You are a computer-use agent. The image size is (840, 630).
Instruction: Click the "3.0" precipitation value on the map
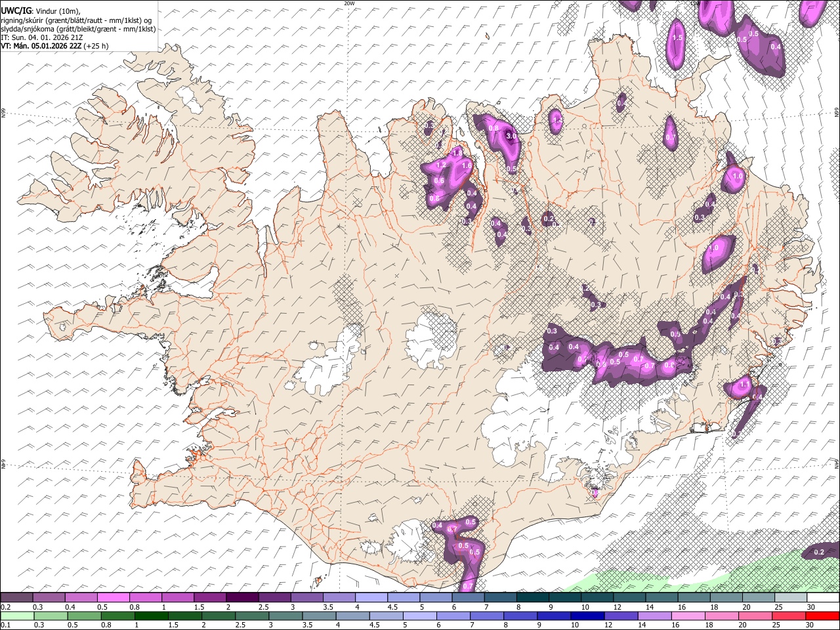click(512, 136)
